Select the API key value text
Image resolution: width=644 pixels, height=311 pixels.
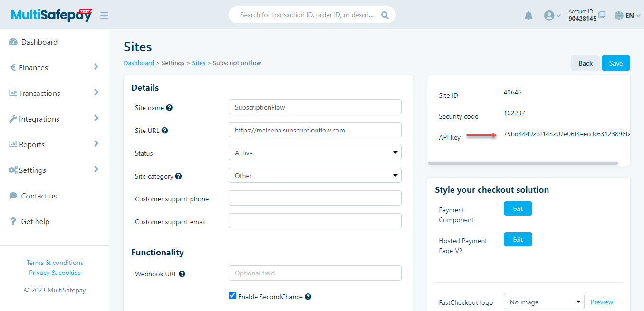tap(567, 134)
